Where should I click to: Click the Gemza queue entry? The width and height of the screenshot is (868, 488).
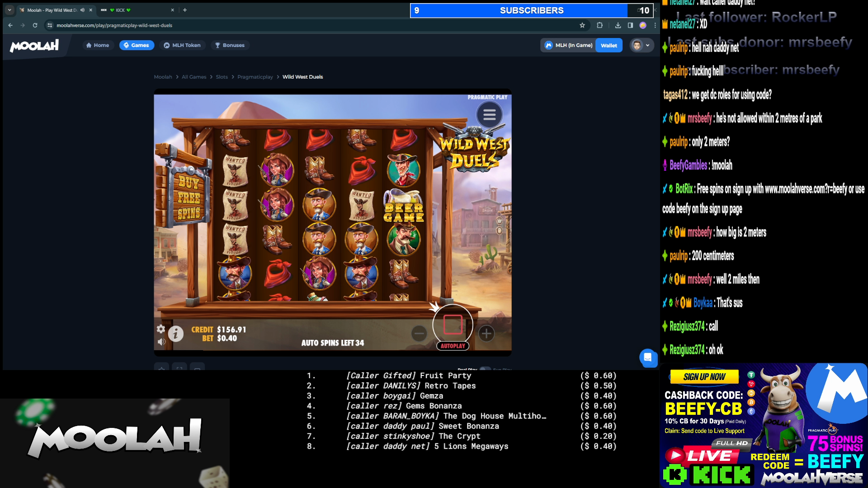click(x=462, y=396)
